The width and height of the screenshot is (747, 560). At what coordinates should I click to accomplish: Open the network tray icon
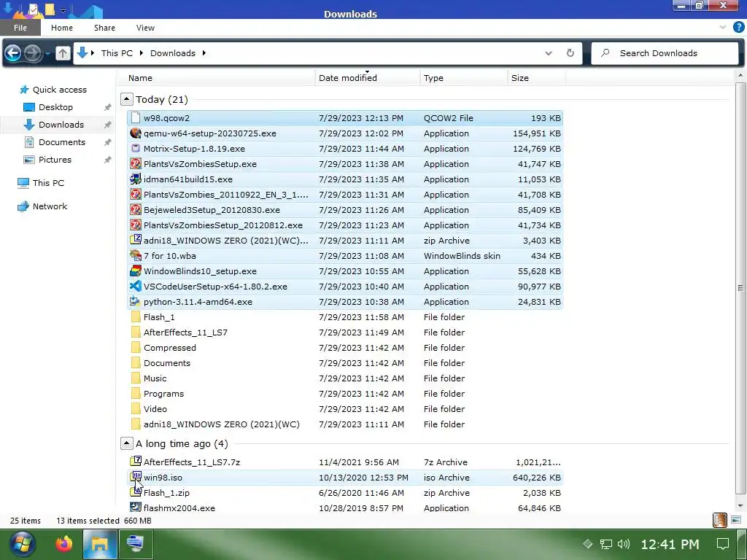605,544
